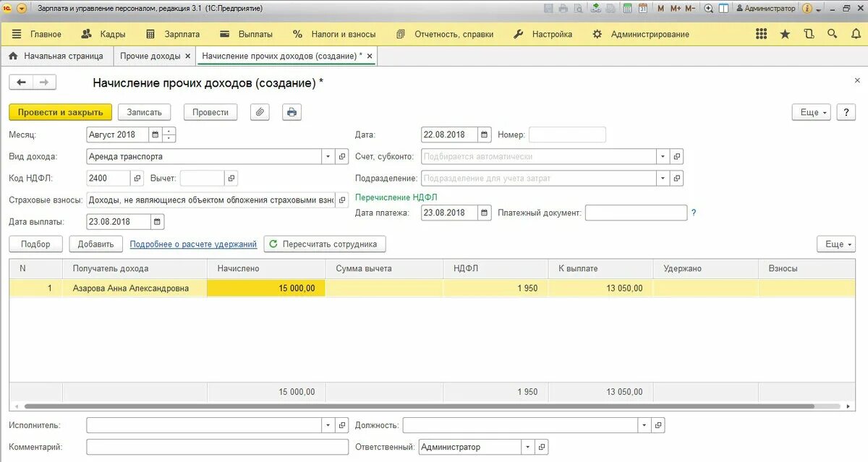Open the upper Еще dropdown menu
This screenshot has width=868, height=462.
tap(812, 112)
